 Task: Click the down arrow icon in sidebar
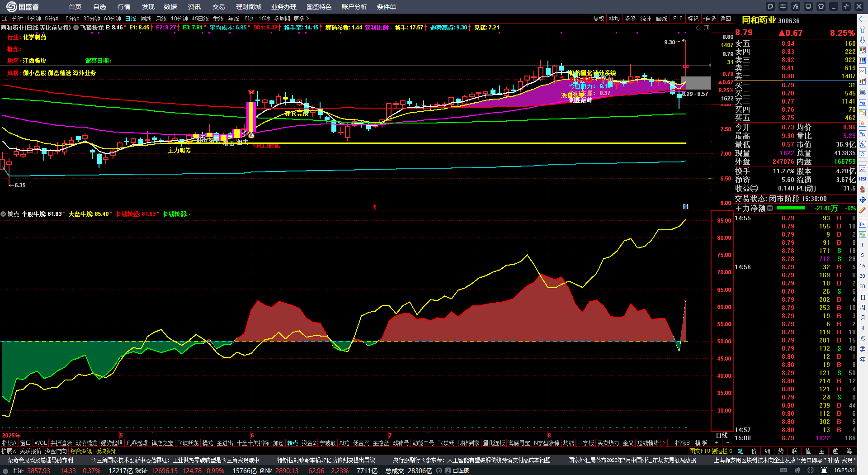863,40
